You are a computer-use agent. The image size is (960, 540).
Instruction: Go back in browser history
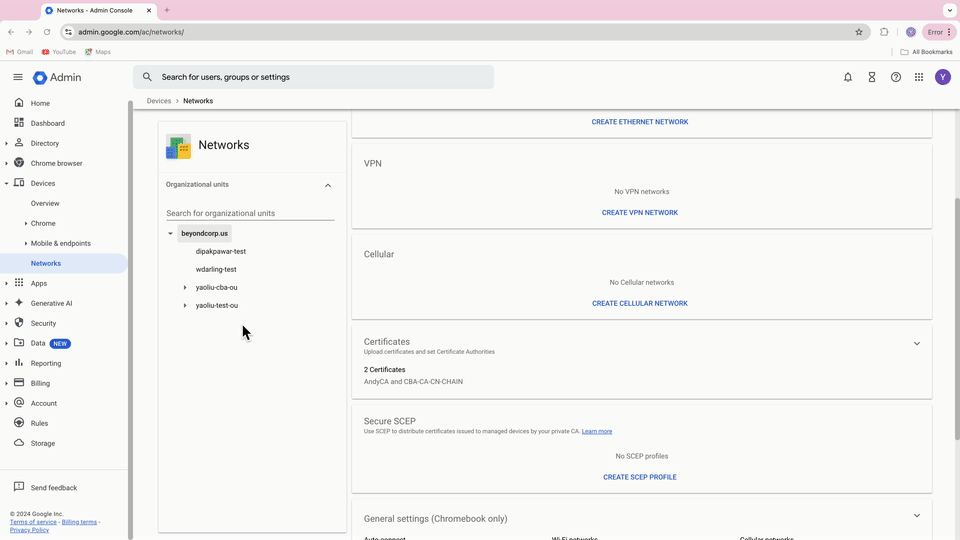coord(11,32)
